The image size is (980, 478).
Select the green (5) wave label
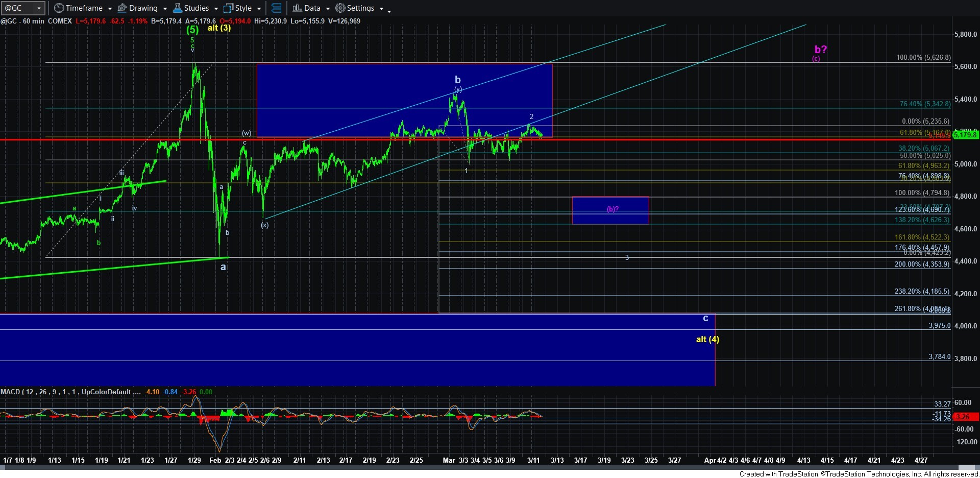[x=192, y=30]
